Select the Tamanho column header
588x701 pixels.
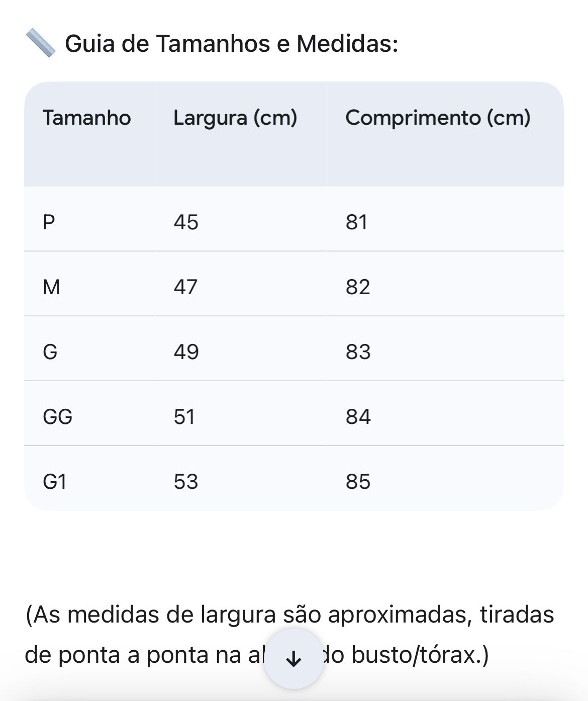[87, 118]
